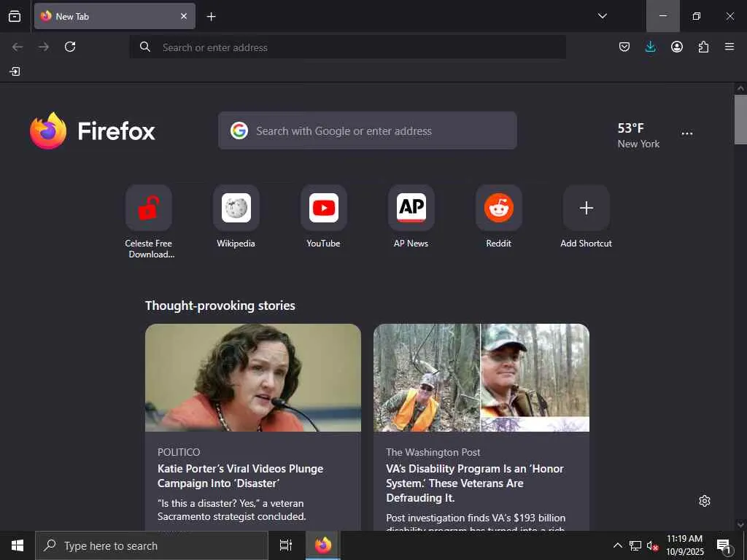Image resolution: width=747 pixels, height=560 pixels.
Task: Open the Windows Start menu
Action: [x=18, y=545]
